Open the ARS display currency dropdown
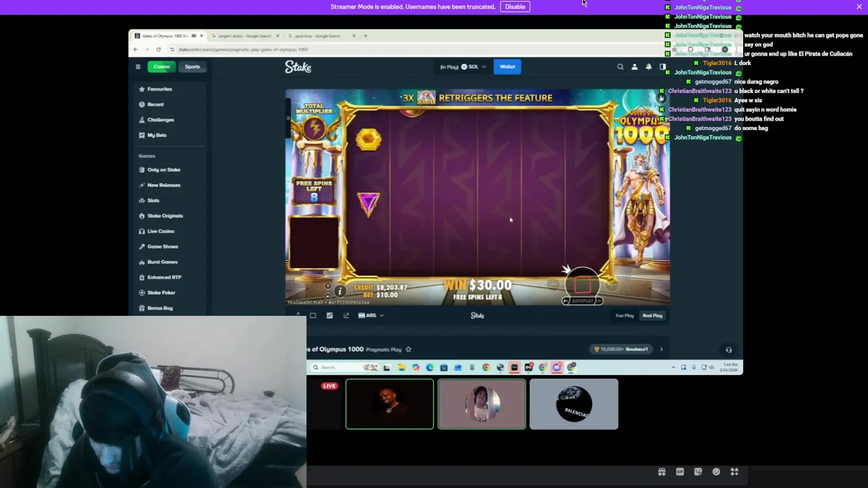 pos(371,315)
